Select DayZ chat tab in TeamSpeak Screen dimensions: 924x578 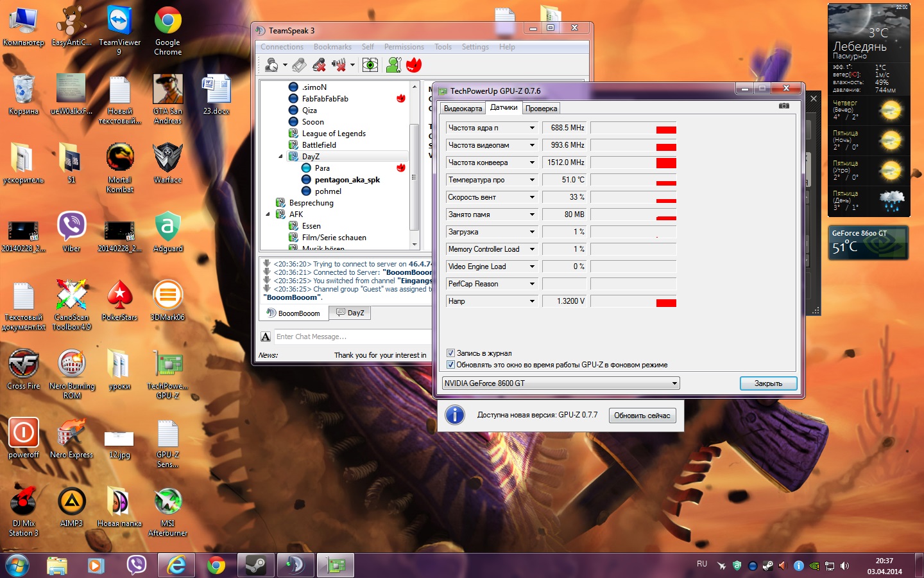click(350, 313)
